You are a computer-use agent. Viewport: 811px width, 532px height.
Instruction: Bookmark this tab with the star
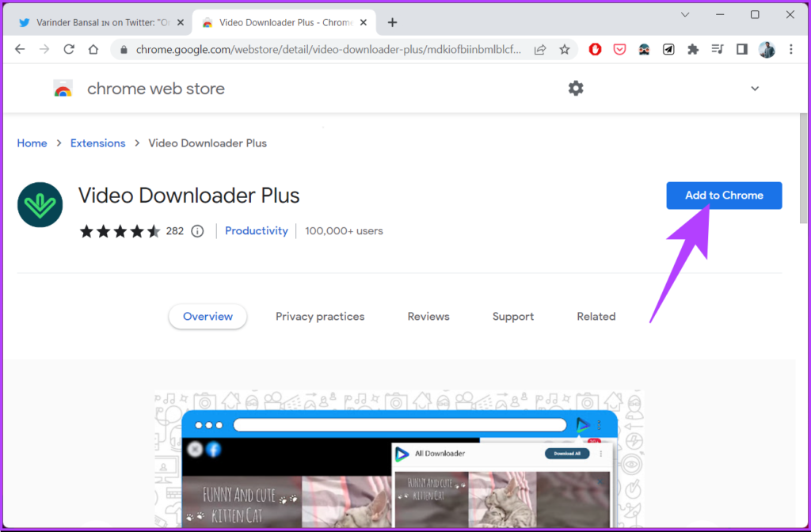coord(564,50)
